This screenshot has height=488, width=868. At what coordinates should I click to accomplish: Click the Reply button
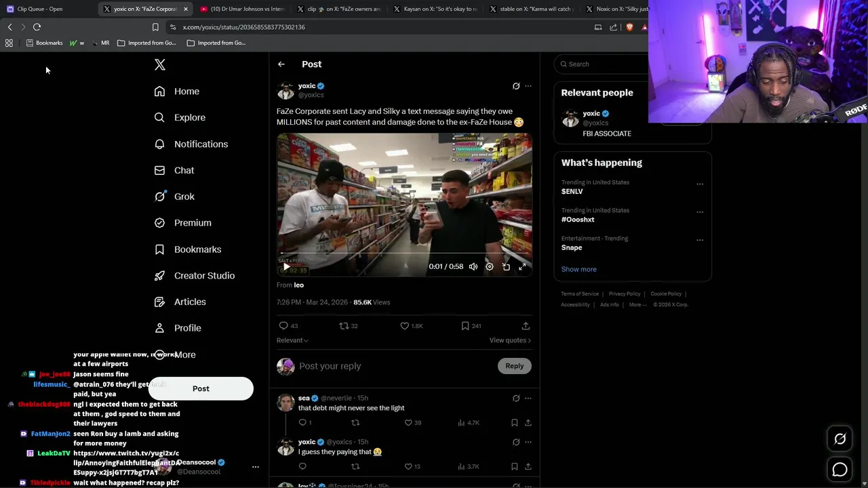(515, 366)
